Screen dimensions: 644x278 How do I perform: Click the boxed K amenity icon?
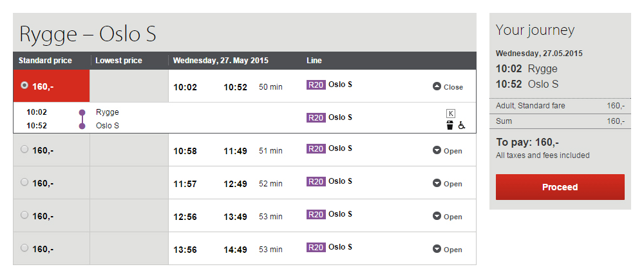[x=450, y=114]
